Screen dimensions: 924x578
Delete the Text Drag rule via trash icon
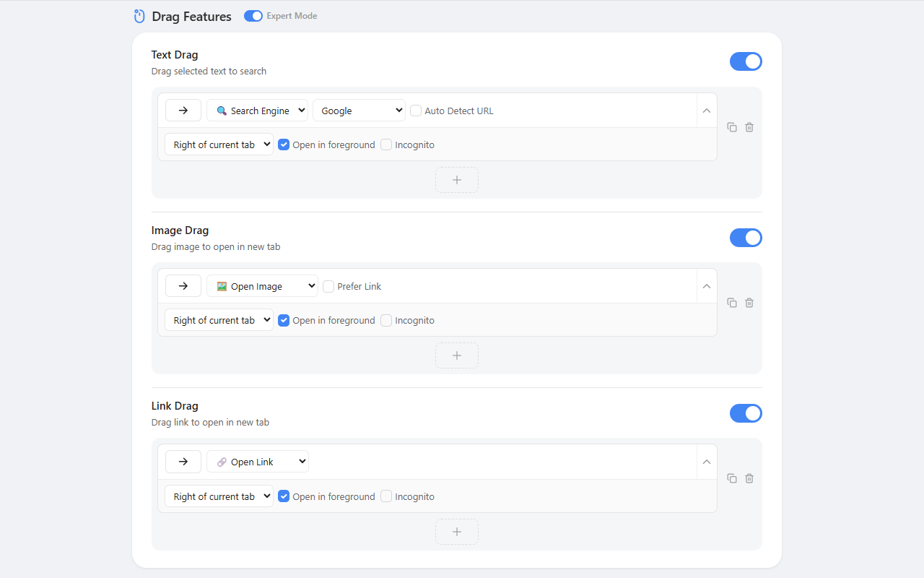pyautogui.click(x=749, y=127)
